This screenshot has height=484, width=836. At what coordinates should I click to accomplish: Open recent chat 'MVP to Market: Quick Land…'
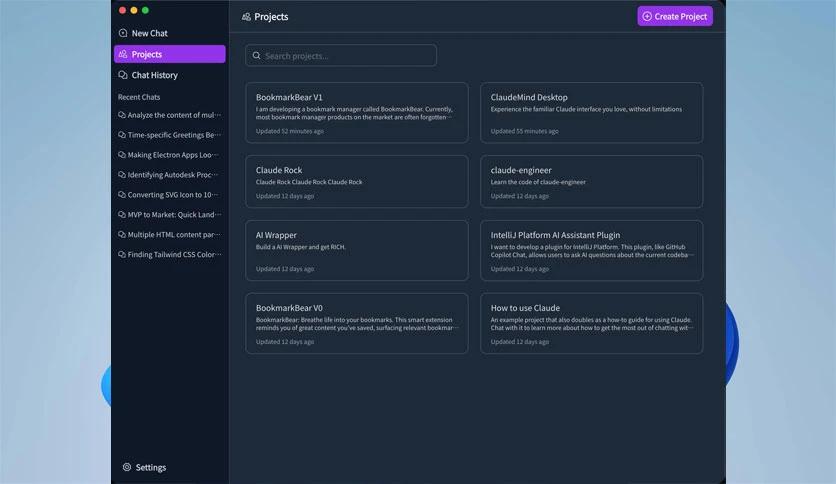[170, 214]
